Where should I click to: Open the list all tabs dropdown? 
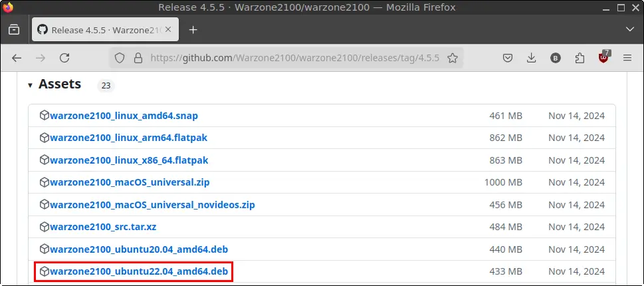pos(629,29)
